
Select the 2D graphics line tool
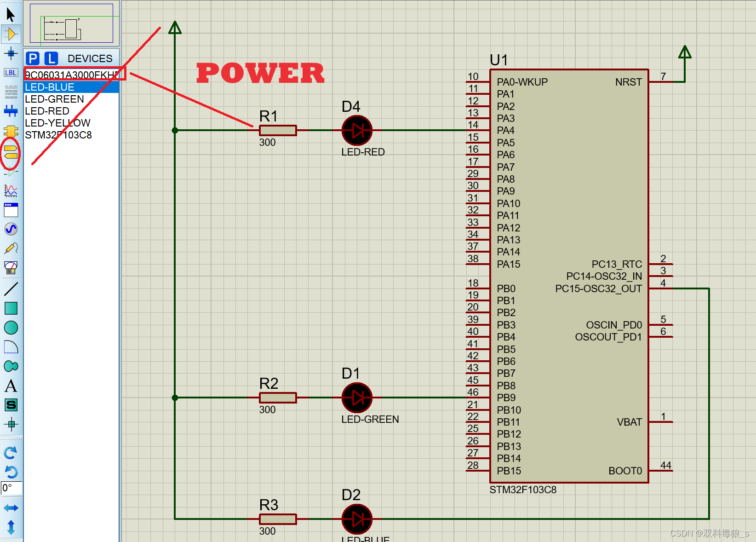(x=11, y=289)
